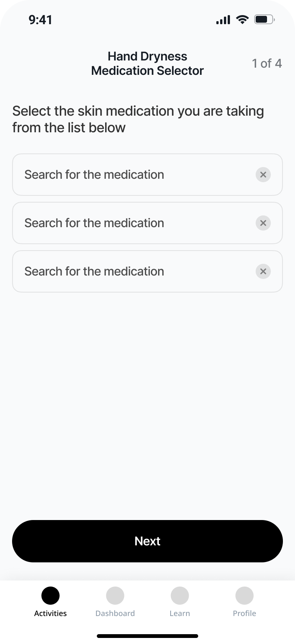
Task: Click the Wi-Fi status icon
Action: click(242, 19)
